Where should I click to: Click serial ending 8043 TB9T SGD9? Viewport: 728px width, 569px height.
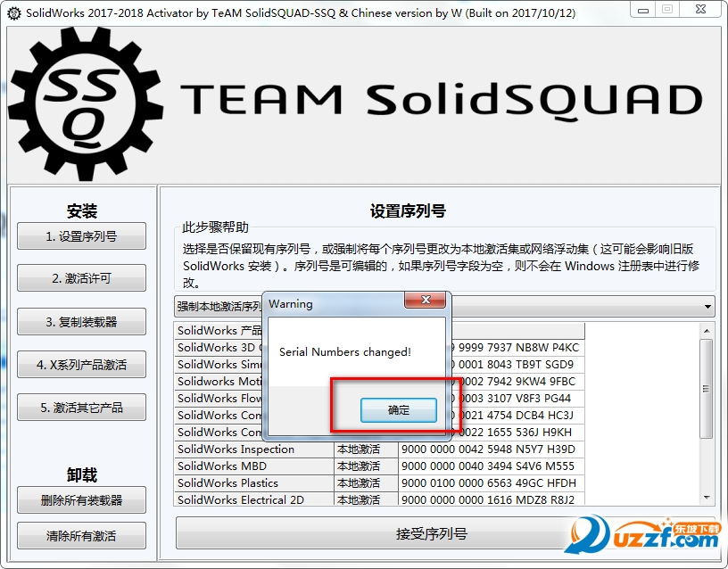(x=517, y=365)
